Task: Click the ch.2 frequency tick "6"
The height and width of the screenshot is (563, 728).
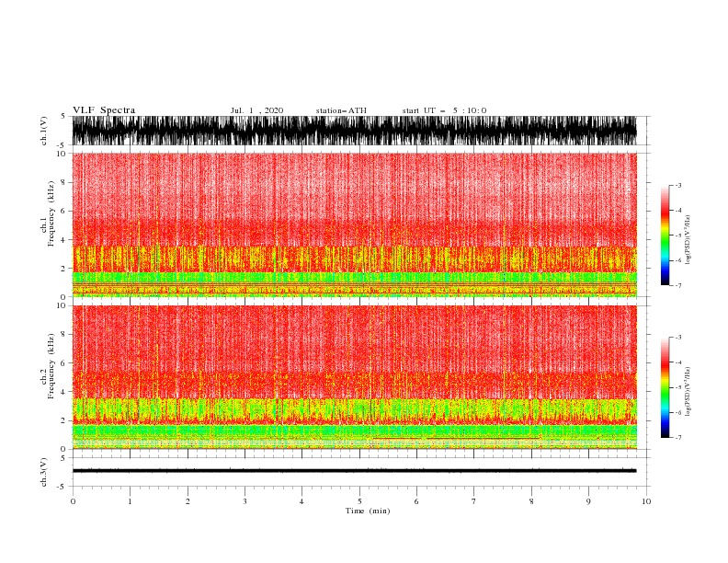Action: [x=63, y=363]
